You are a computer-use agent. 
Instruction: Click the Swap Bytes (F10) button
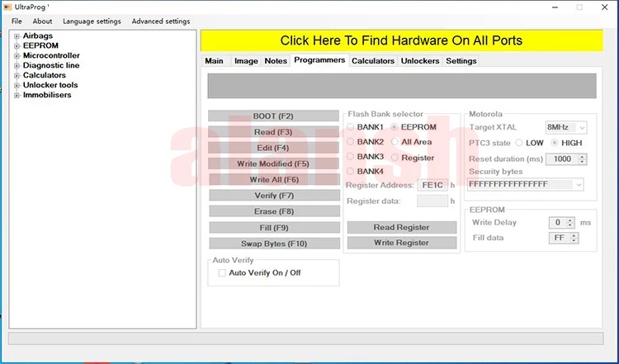274,243
